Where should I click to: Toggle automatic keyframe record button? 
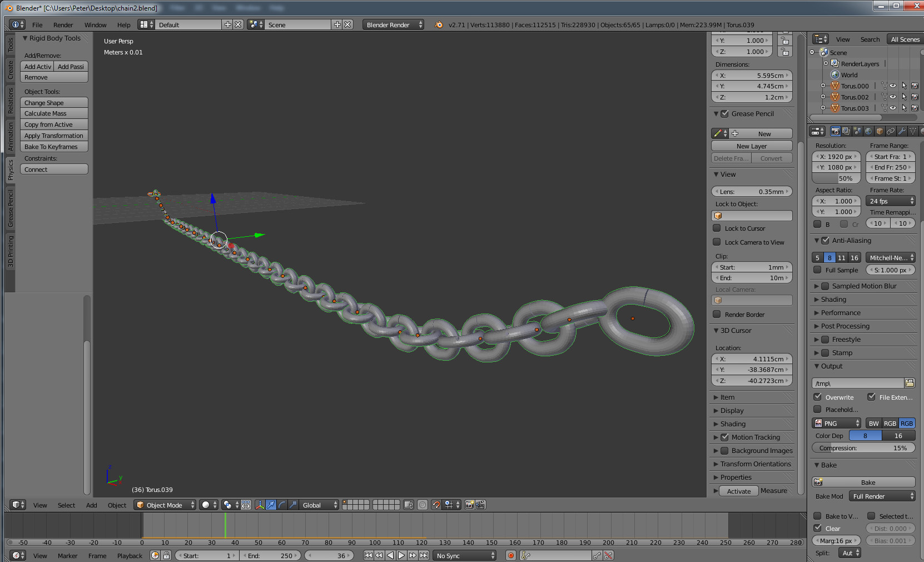tap(511, 555)
